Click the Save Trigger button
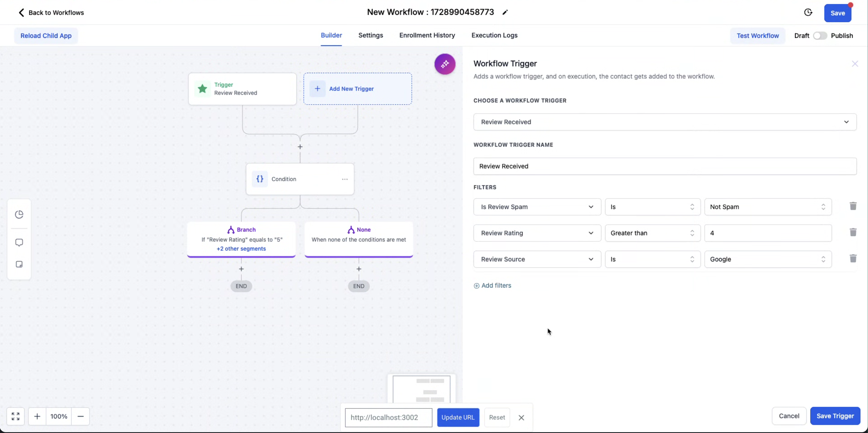This screenshot has width=868, height=433. [x=835, y=416]
